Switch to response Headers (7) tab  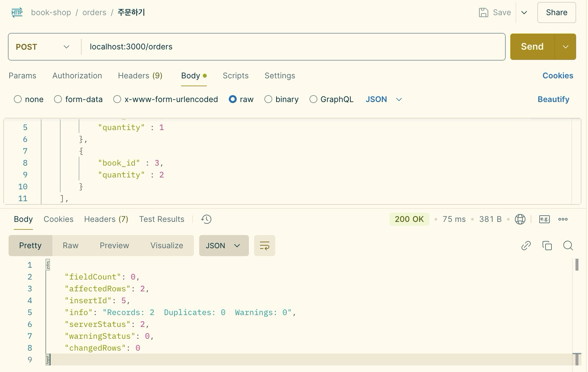pyautogui.click(x=106, y=219)
